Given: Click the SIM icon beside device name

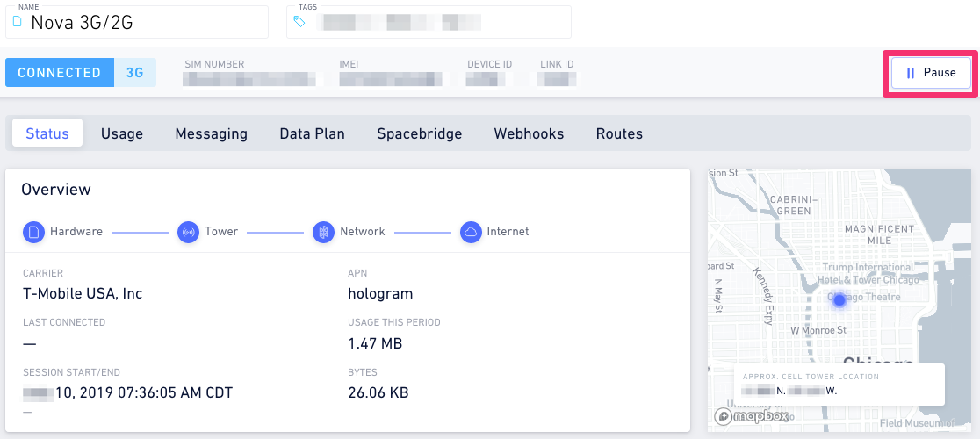Looking at the screenshot, I should point(18,23).
